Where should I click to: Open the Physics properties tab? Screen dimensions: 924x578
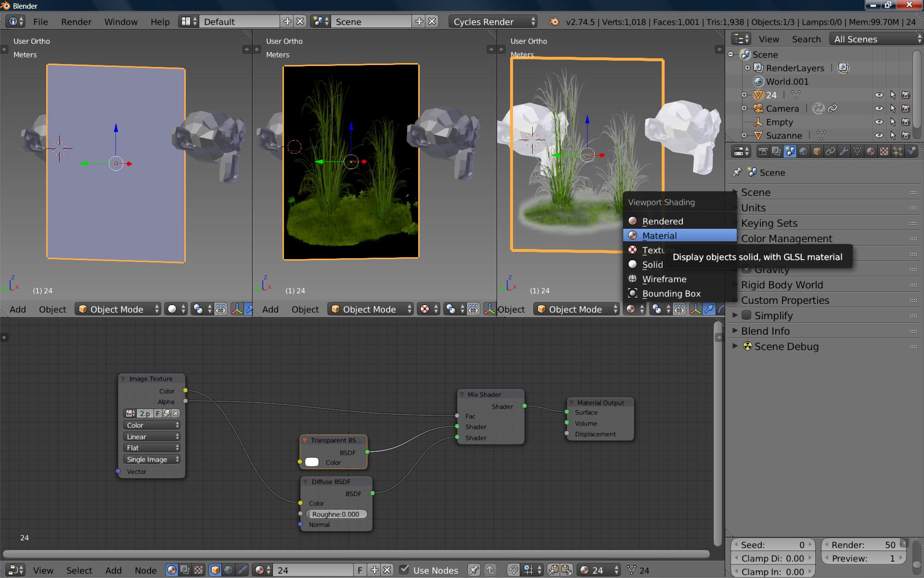pyautogui.click(x=911, y=152)
